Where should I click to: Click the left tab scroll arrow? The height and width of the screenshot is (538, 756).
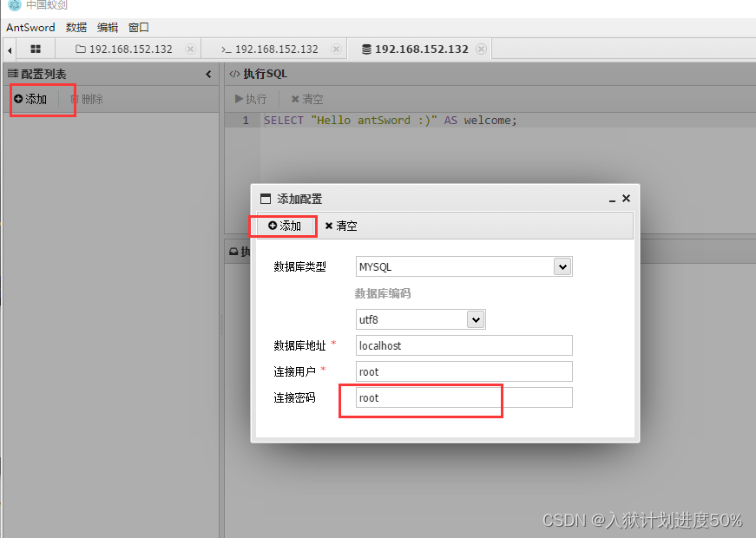coord(10,49)
